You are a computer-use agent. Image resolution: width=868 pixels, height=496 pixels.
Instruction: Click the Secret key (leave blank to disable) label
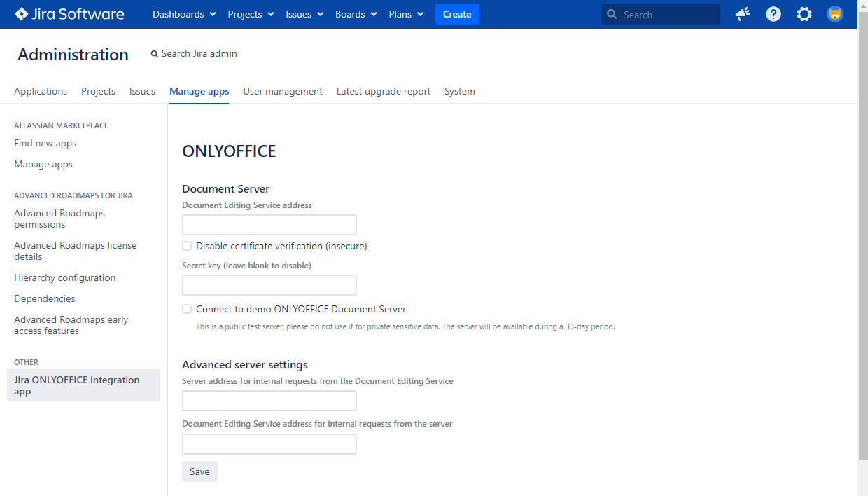coord(246,266)
